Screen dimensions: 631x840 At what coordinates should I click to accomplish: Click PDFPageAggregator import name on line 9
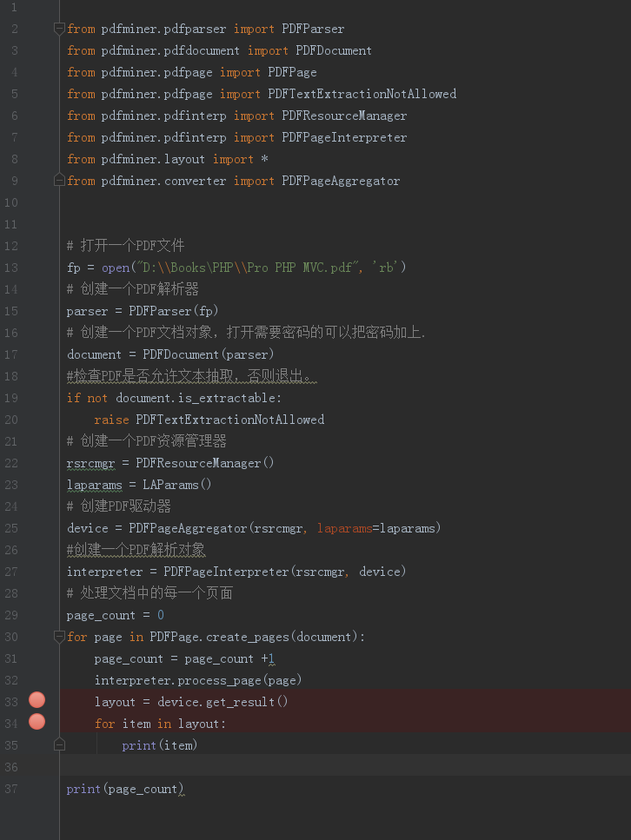341,181
